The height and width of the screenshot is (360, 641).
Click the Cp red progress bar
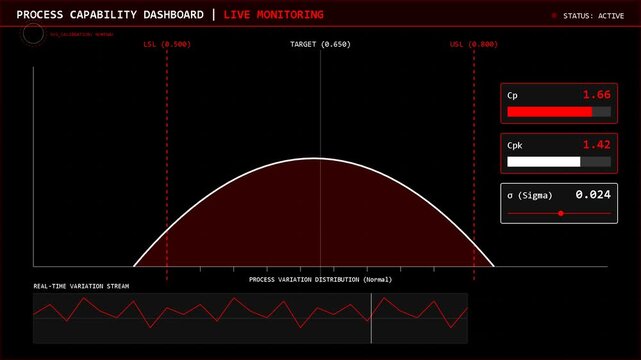549,112
